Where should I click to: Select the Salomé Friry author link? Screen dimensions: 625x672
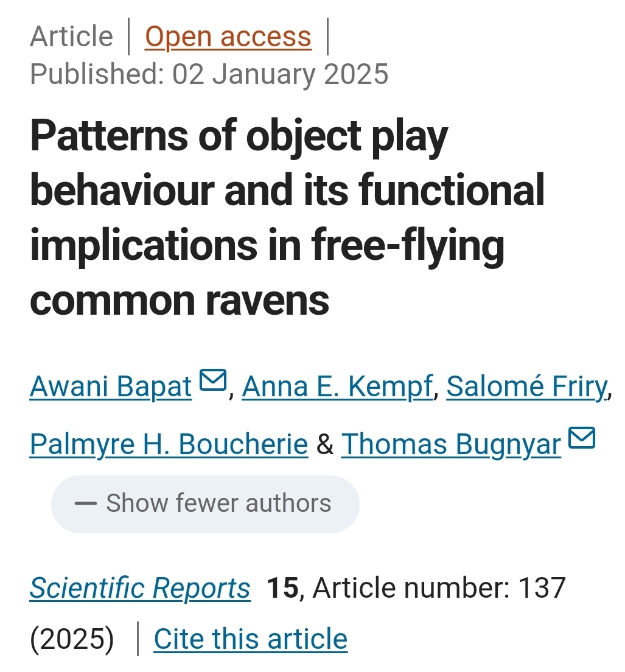coord(526,387)
